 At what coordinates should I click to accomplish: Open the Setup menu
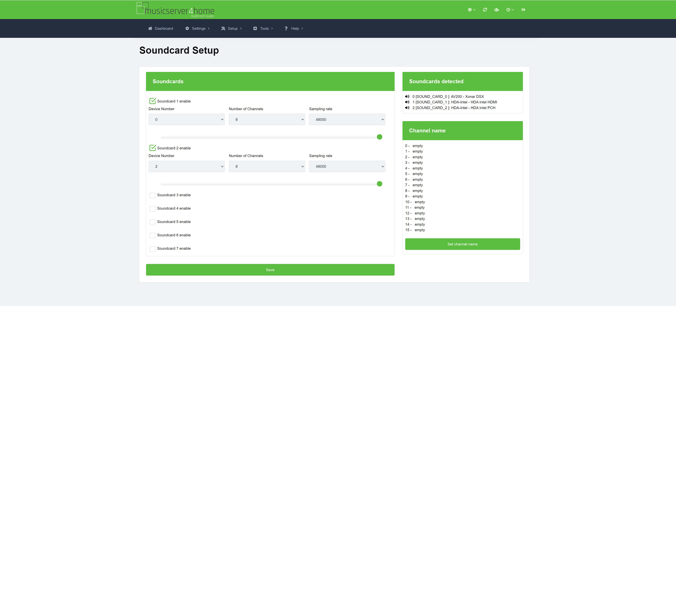coord(231,29)
